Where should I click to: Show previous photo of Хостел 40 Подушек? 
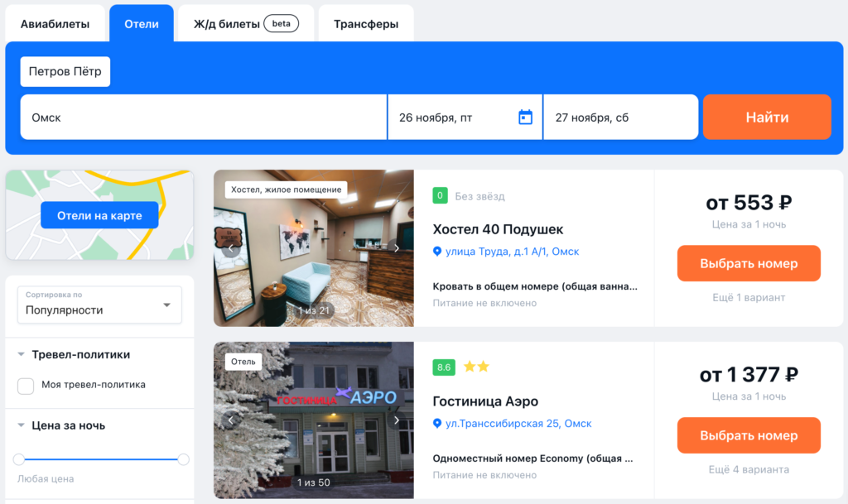(x=231, y=248)
